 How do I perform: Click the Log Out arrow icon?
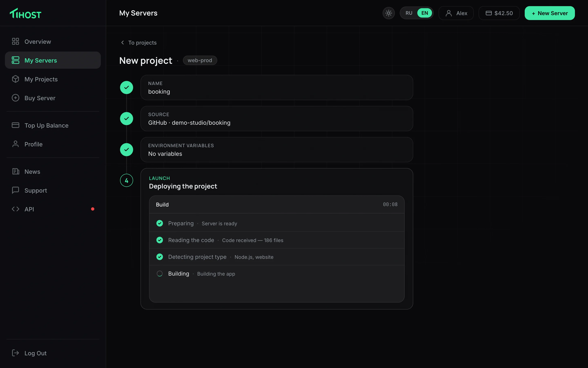coord(16,353)
